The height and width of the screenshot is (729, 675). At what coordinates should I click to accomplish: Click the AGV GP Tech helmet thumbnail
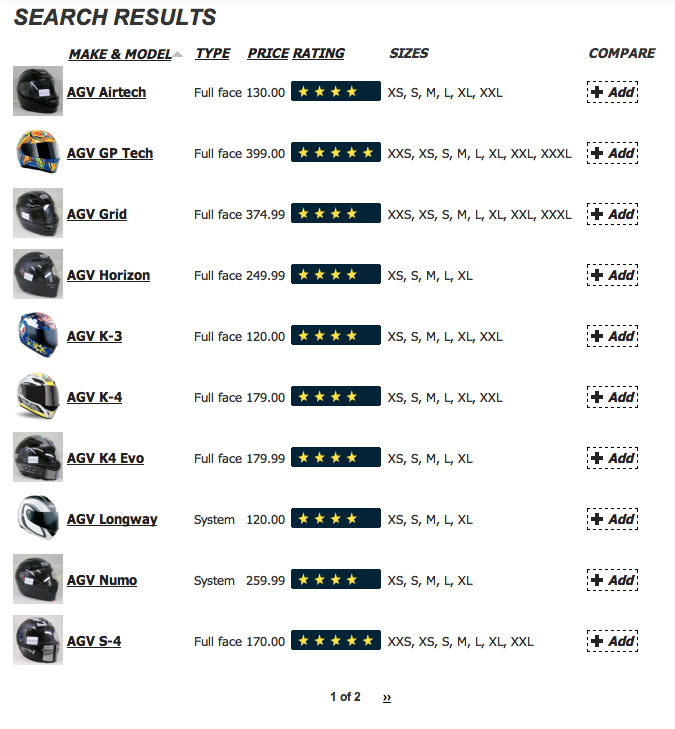pos(38,152)
